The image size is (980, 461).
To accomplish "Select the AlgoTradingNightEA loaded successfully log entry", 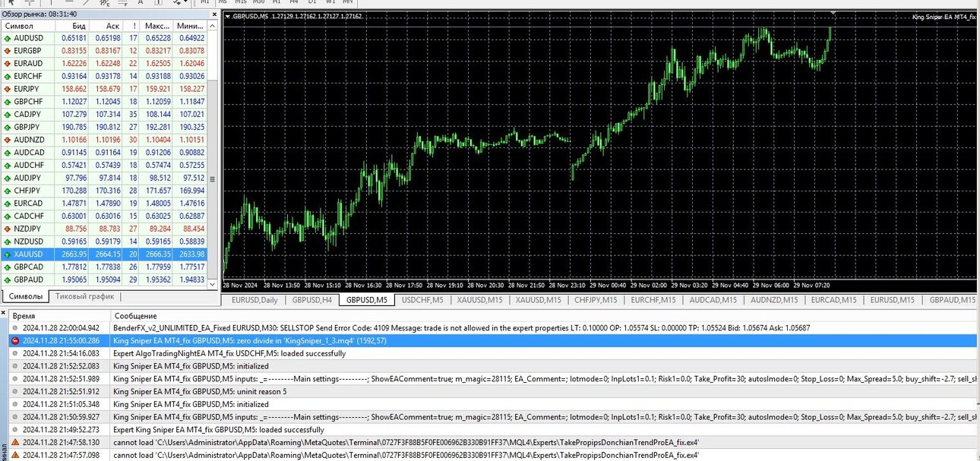I will pos(492,353).
